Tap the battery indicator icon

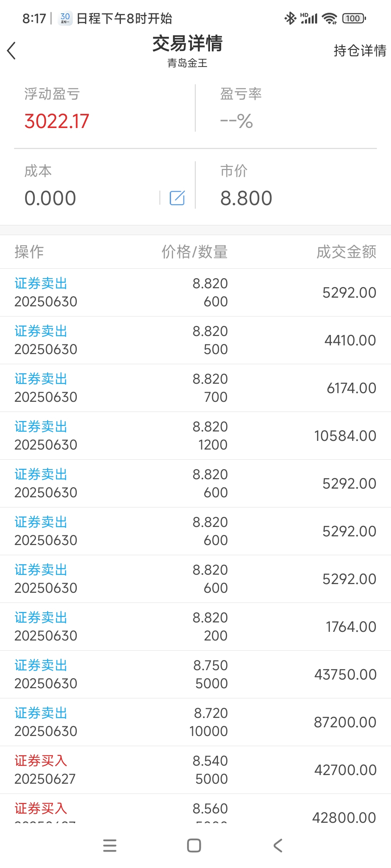(x=354, y=18)
